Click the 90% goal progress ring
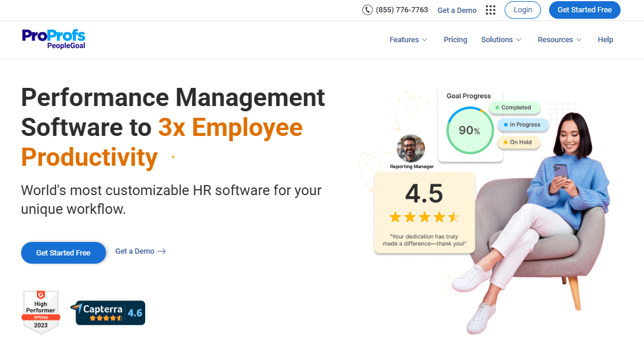 pos(469,130)
